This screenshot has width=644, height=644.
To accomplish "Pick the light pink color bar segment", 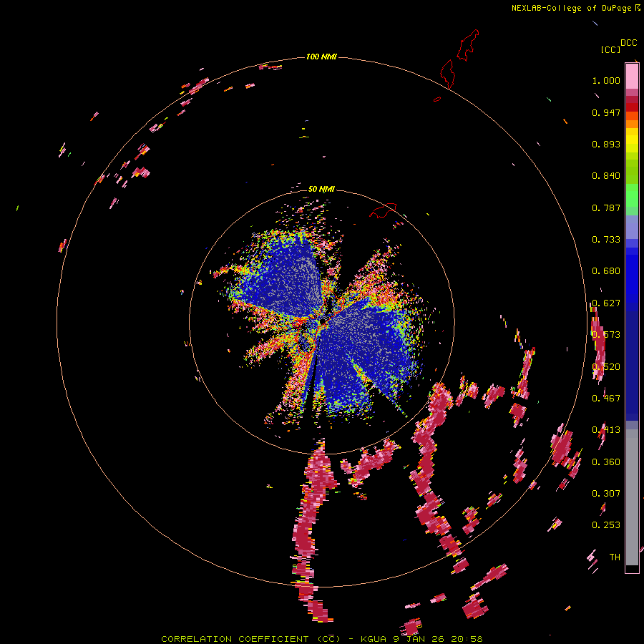I will click(x=632, y=76).
